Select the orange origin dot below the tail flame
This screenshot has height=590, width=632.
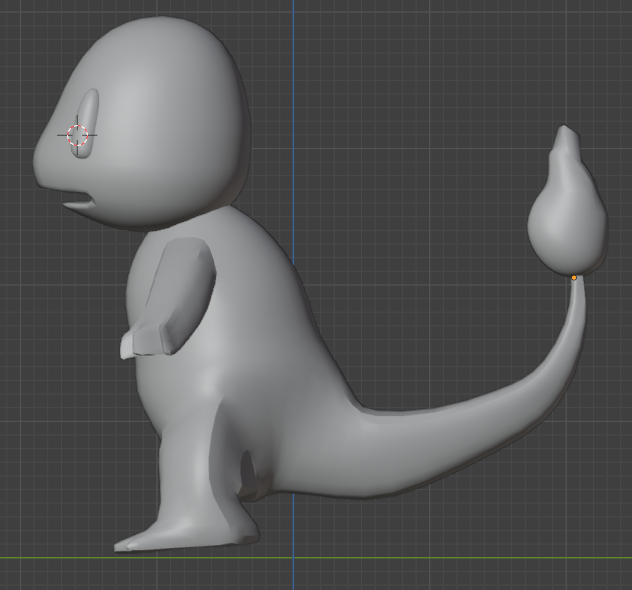[574, 278]
